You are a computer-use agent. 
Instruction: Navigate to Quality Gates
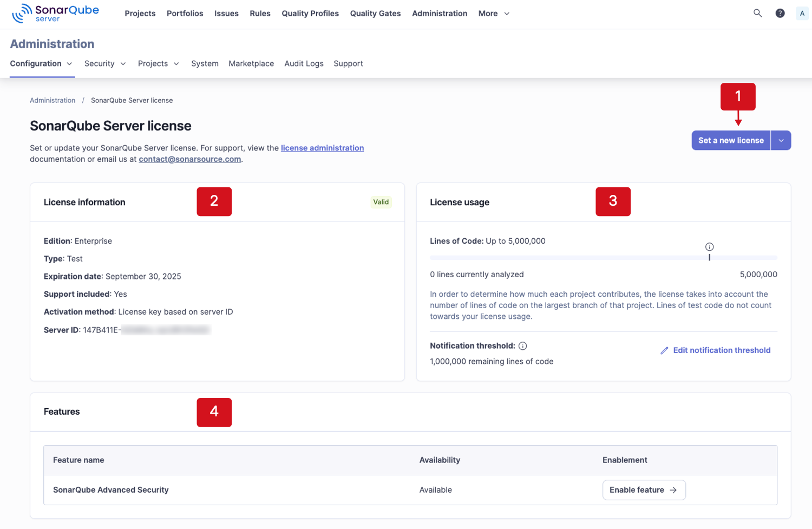coord(375,14)
